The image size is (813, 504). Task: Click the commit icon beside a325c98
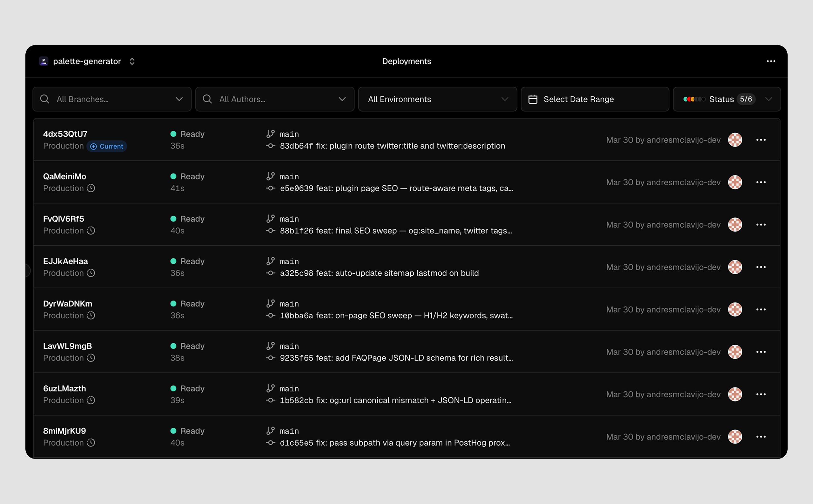point(271,273)
